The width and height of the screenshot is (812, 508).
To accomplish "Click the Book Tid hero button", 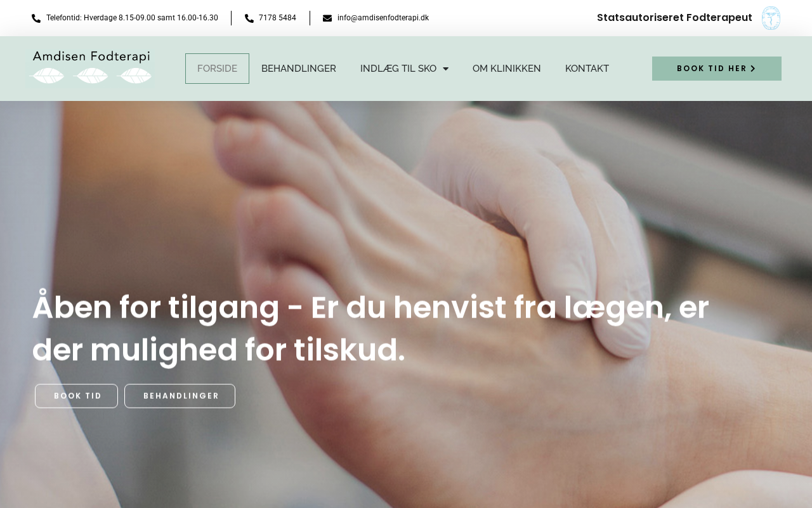I will [x=77, y=396].
